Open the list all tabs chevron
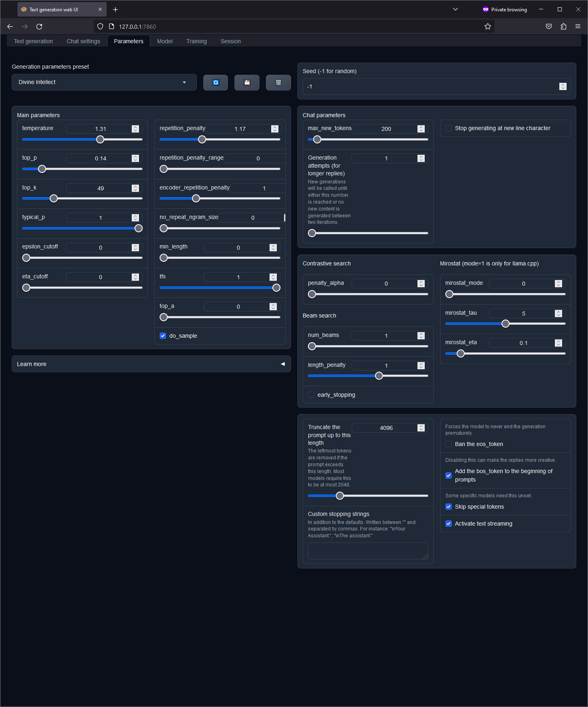The width and height of the screenshot is (588, 707). point(455,10)
